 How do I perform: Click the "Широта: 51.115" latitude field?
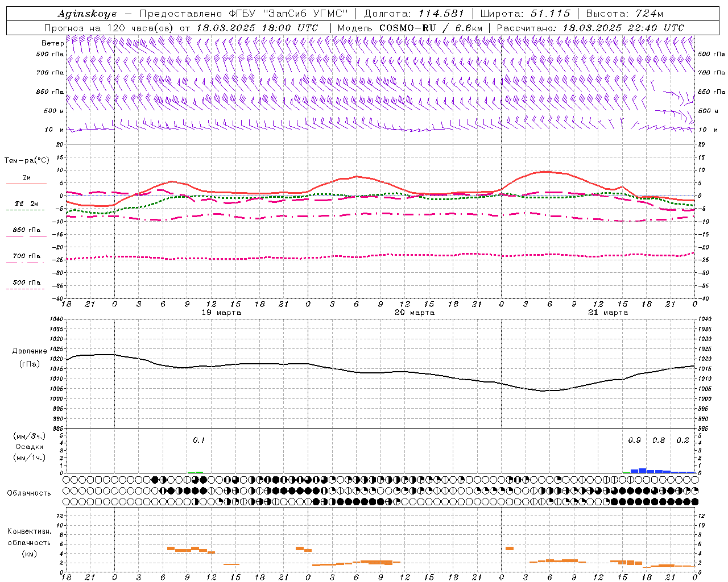tap(525, 14)
